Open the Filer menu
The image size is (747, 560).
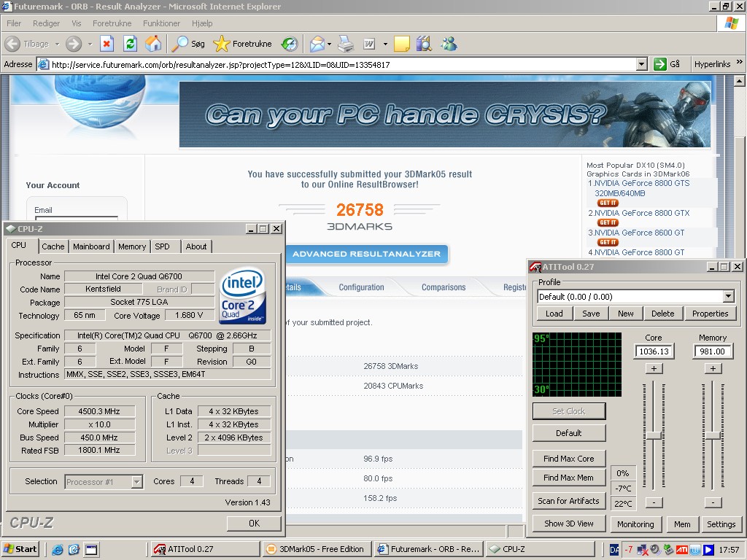tap(14, 23)
